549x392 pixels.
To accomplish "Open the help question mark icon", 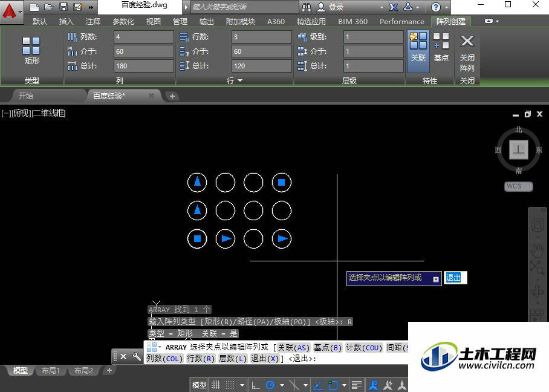I will click(x=435, y=7).
